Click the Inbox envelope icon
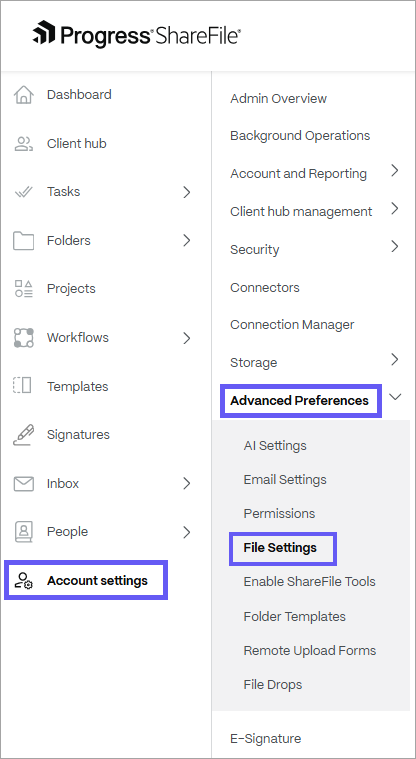Viewport: 416px width, 759px height. click(x=23, y=484)
